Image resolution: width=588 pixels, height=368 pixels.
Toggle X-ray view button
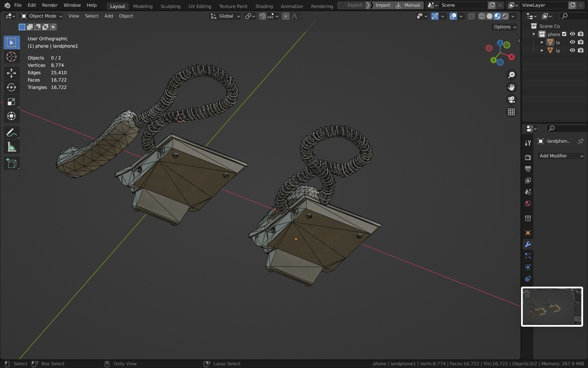(x=471, y=16)
